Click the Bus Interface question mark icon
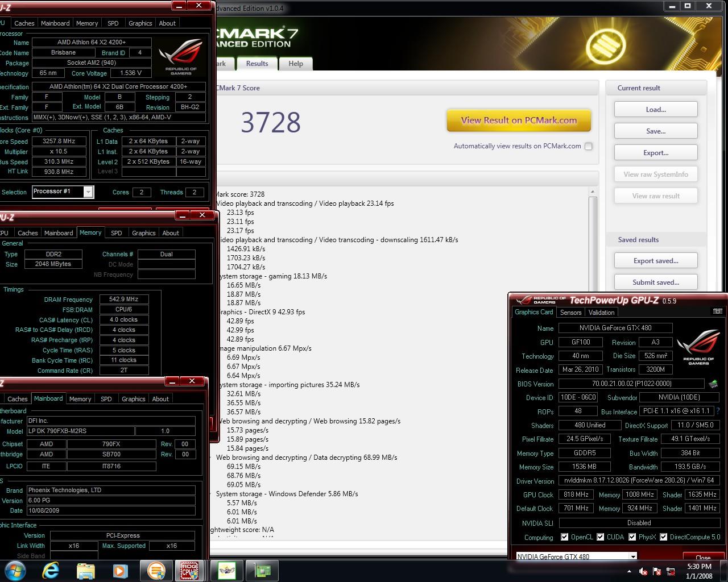728x582 pixels. coord(718,411)
